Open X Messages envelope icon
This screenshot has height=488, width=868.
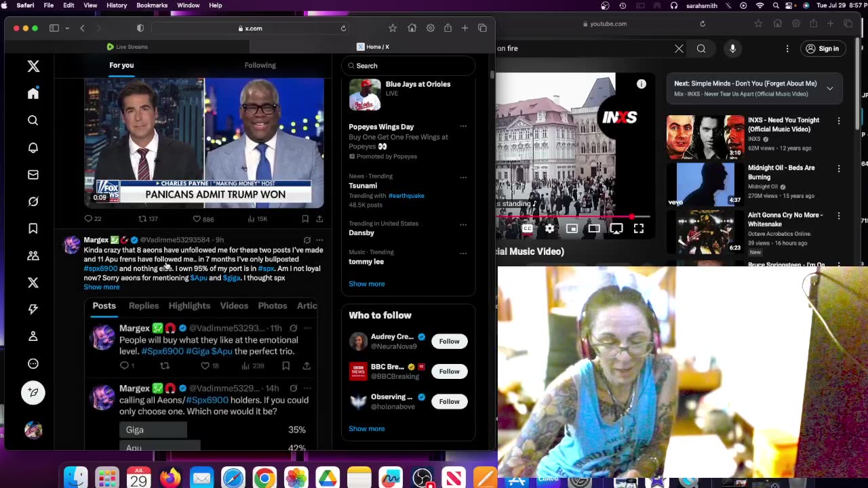click(33, 175)
